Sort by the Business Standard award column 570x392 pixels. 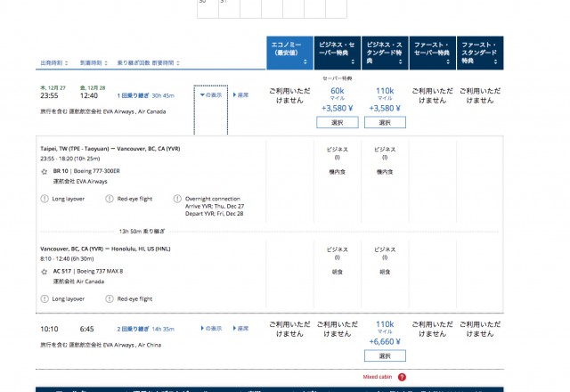tap(385, 53)
